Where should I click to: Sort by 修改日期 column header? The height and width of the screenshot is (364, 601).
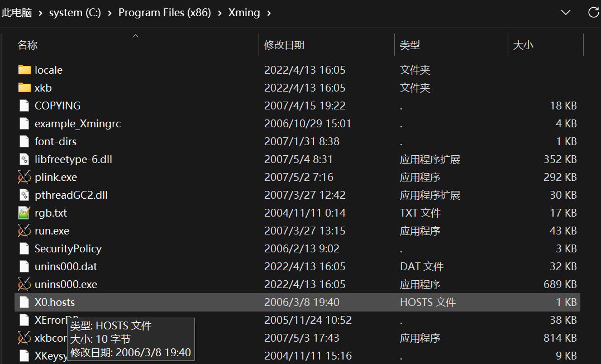coord(284,45)
